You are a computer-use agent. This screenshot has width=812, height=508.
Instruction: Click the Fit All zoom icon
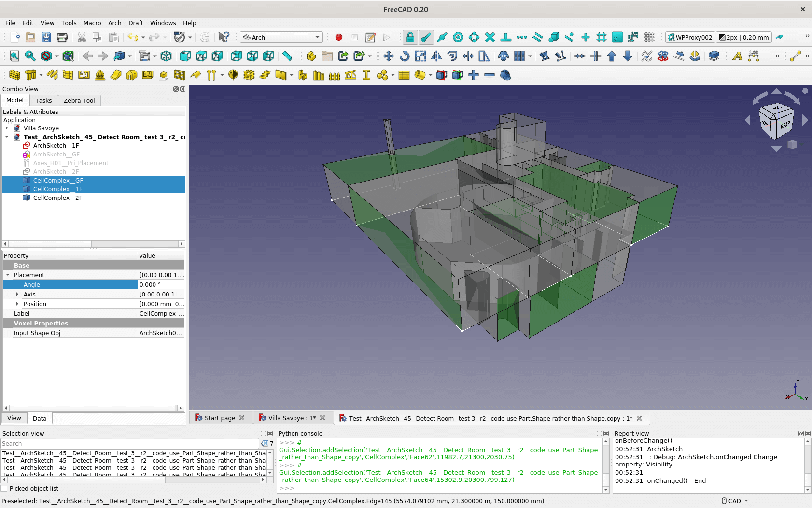pyautogui.click(x=14, y=56)
